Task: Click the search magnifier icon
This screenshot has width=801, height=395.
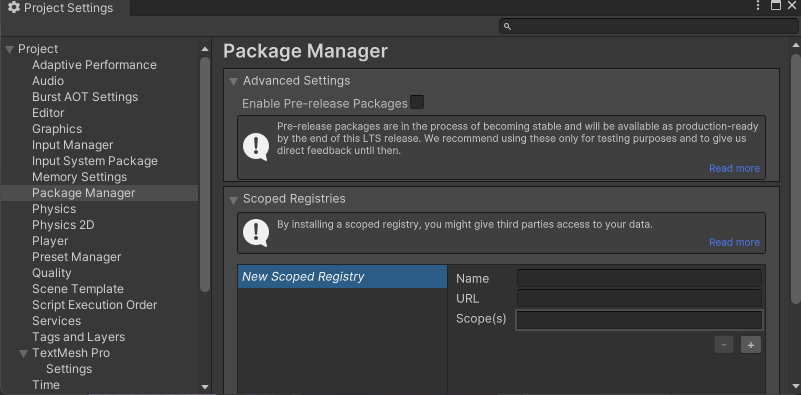Action: tap(507, 26)
